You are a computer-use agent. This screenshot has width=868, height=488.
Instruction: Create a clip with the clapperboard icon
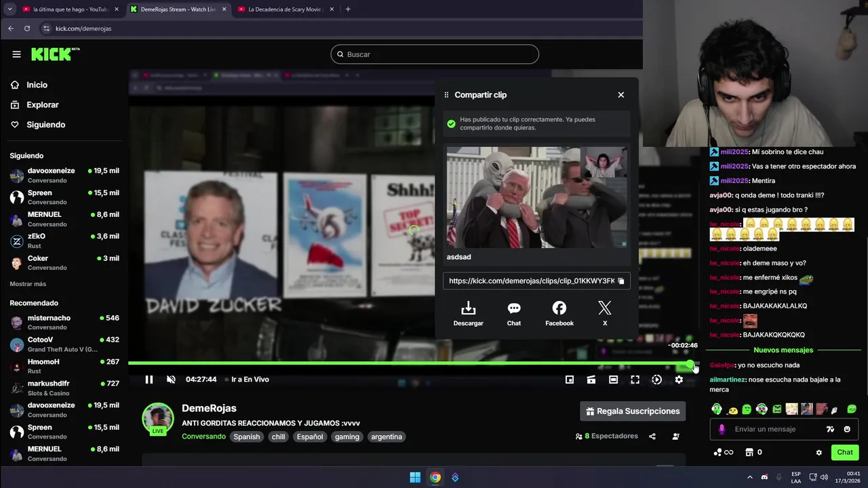pos(591,380)
